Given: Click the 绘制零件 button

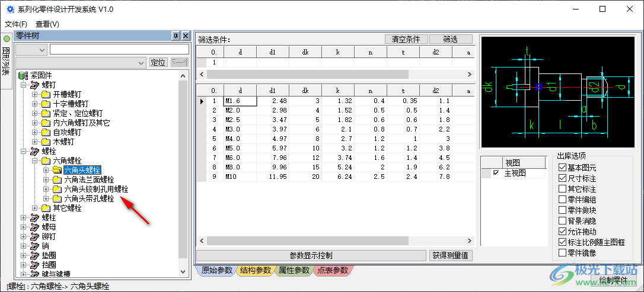Looking at the screenshot, I should [x=613, y=281].
